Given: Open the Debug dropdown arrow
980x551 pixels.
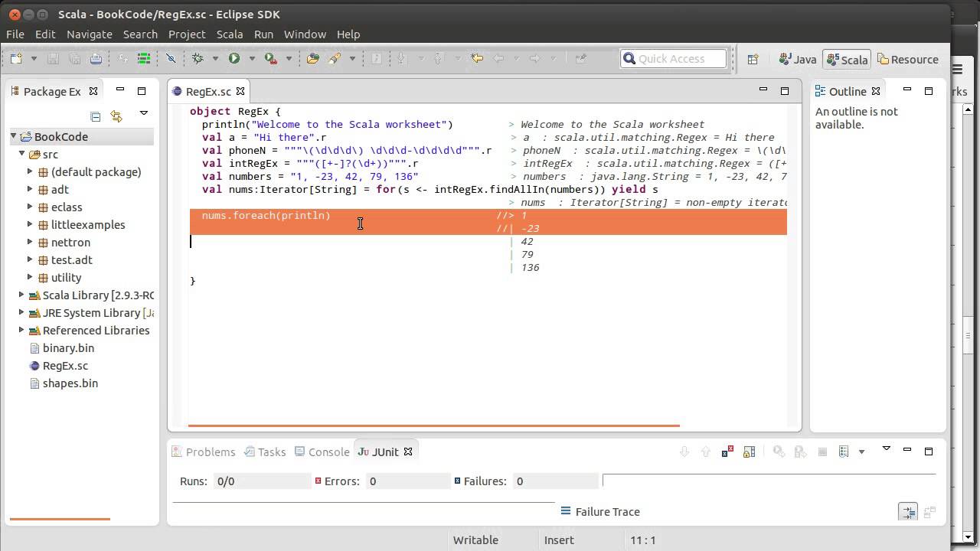Looking at the screenshot, I should pyautogui.click(x=215, y=59).
